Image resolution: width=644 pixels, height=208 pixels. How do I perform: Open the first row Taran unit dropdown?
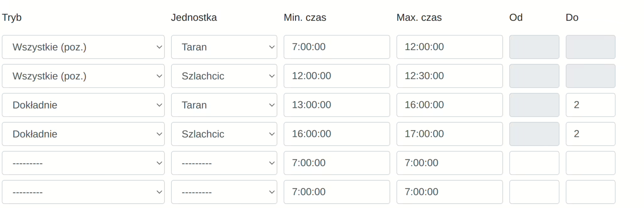(224, 47)
